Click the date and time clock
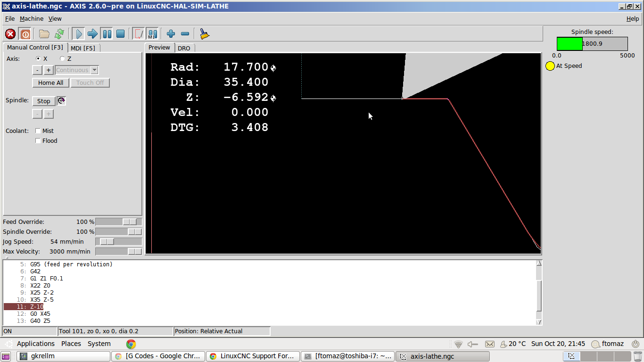The width and height of the screenshot is (644, 362). coord(558,344)
